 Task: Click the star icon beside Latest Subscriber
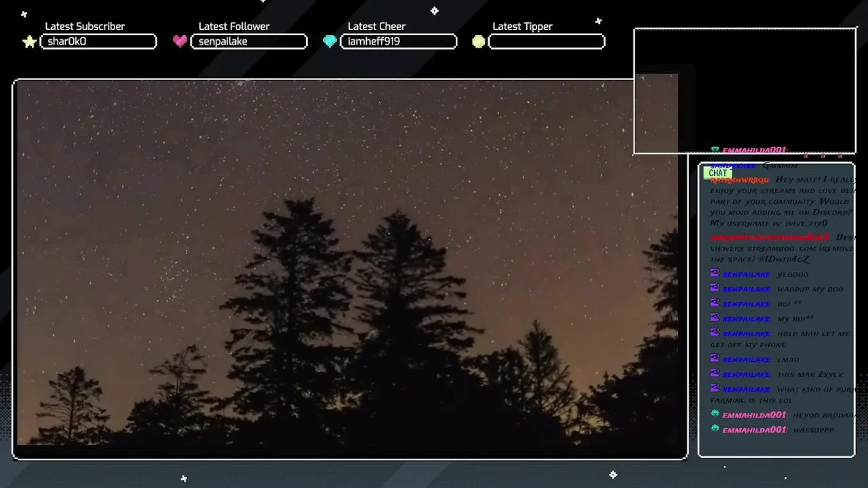click(29, 42)
